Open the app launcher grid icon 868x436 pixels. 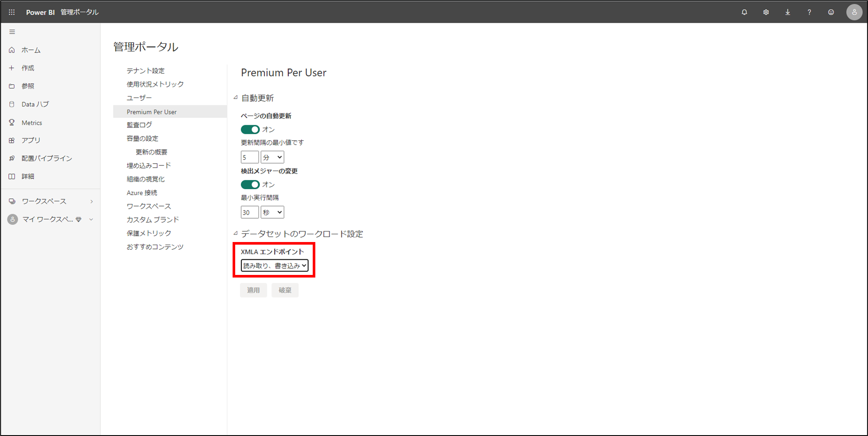pos(12,12)
